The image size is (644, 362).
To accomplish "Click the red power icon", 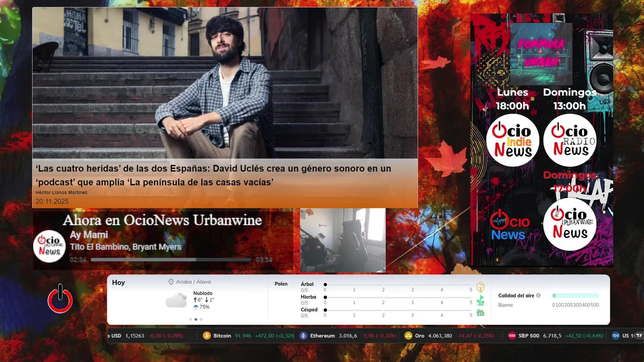I will coord(60,299).
